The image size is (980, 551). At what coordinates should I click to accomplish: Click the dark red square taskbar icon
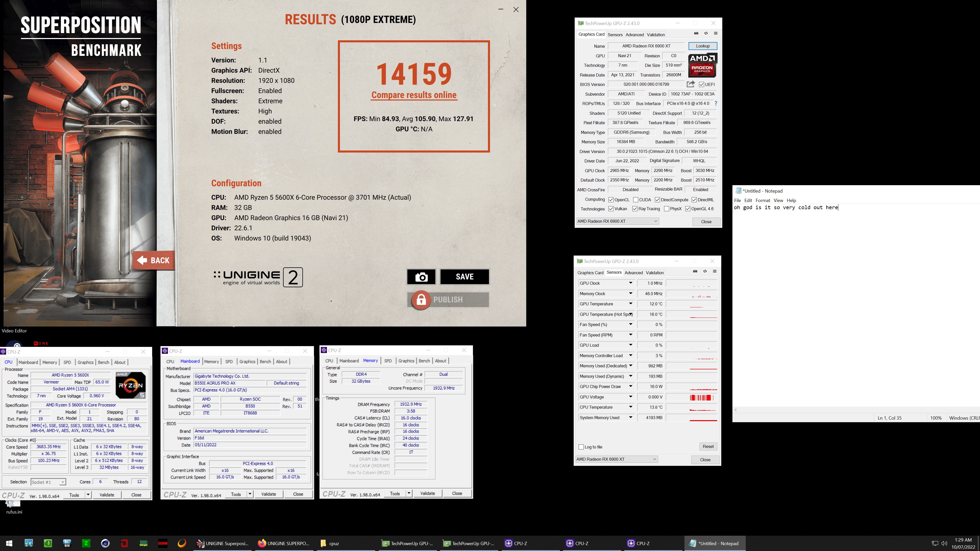click(x=124, y=543)
